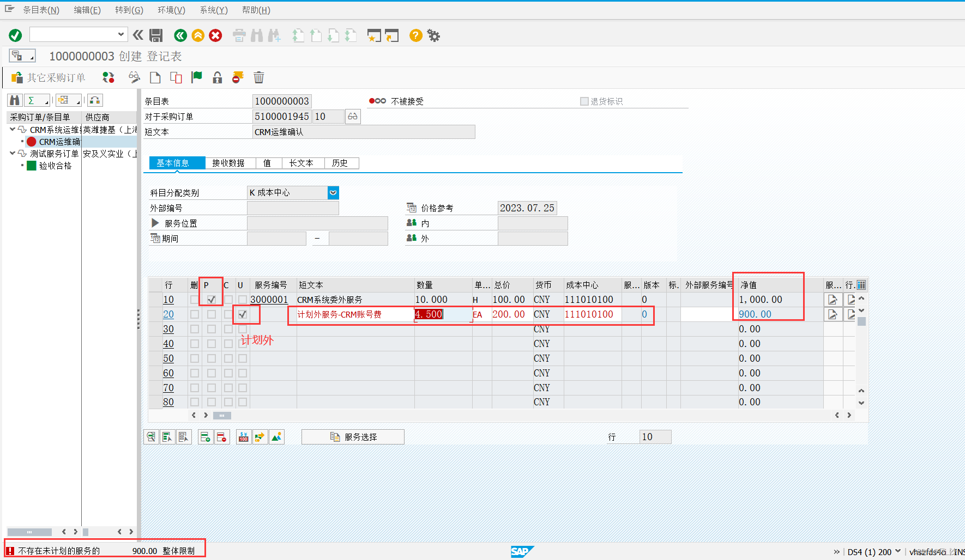Collapse the CRM系统运维 tree node
965x560 pixels.
13,130
